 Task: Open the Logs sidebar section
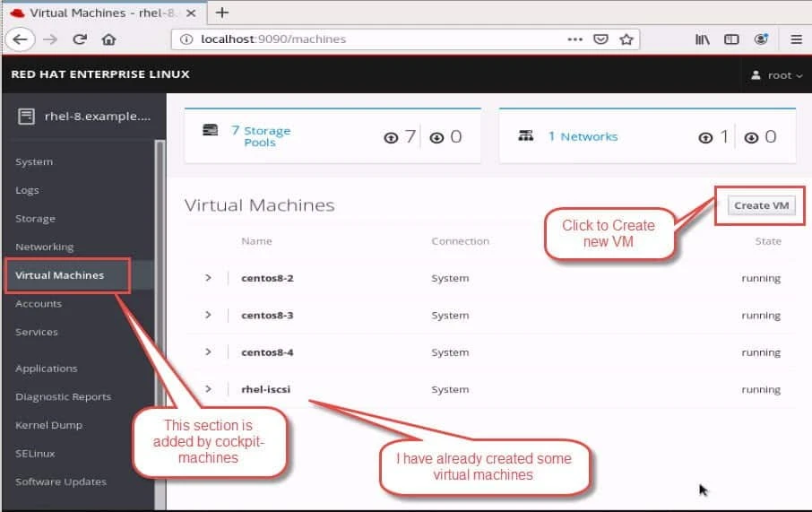(x=27, y=190)
